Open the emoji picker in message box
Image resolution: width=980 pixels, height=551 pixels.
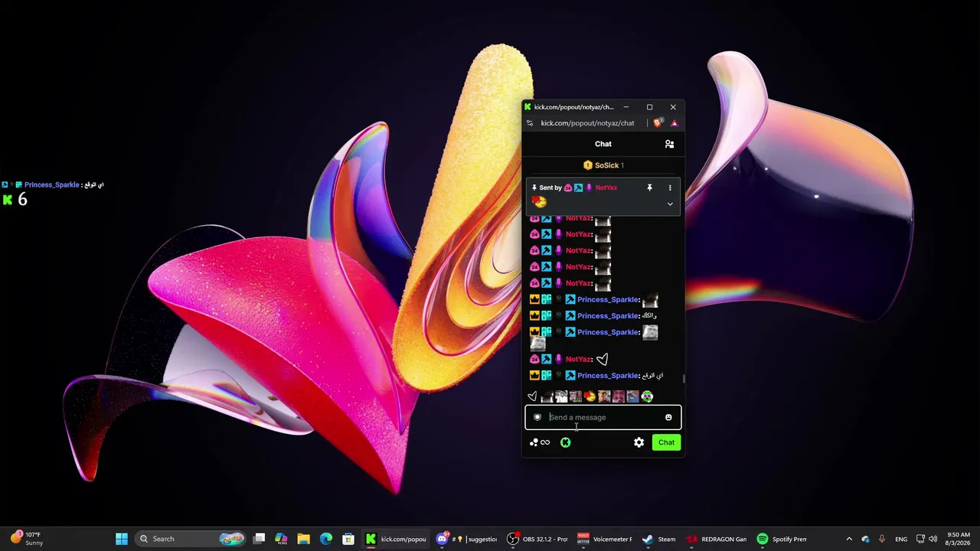click(668, 417)
